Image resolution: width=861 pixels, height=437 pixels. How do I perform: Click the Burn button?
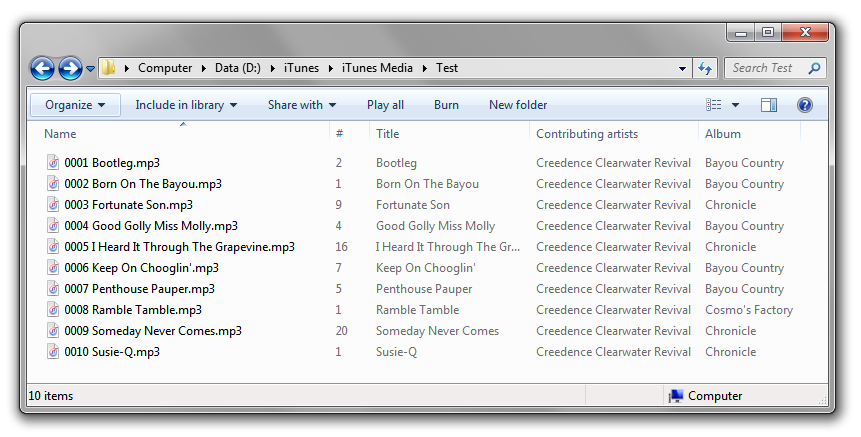446,105
